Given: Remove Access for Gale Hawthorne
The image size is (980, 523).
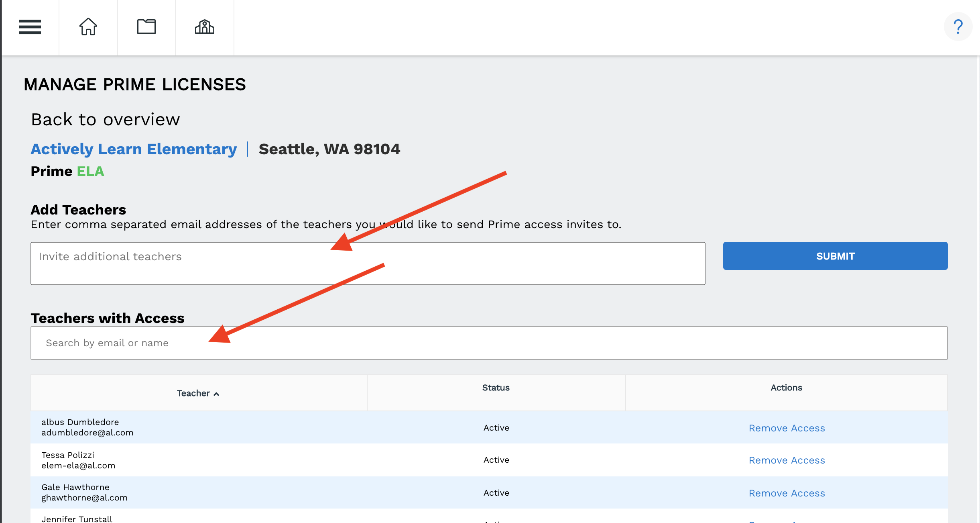Looking at the screenshot, I should pos(787,493).
